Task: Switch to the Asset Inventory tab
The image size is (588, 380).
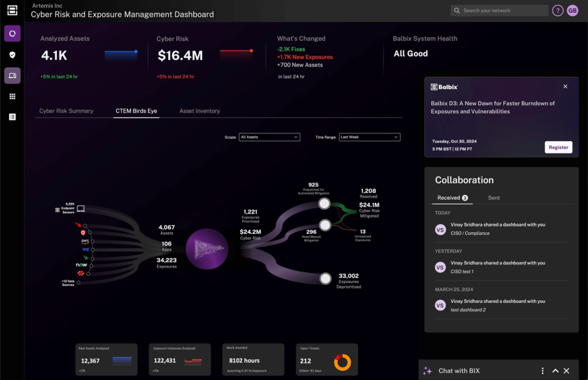Action: point(199,111)
